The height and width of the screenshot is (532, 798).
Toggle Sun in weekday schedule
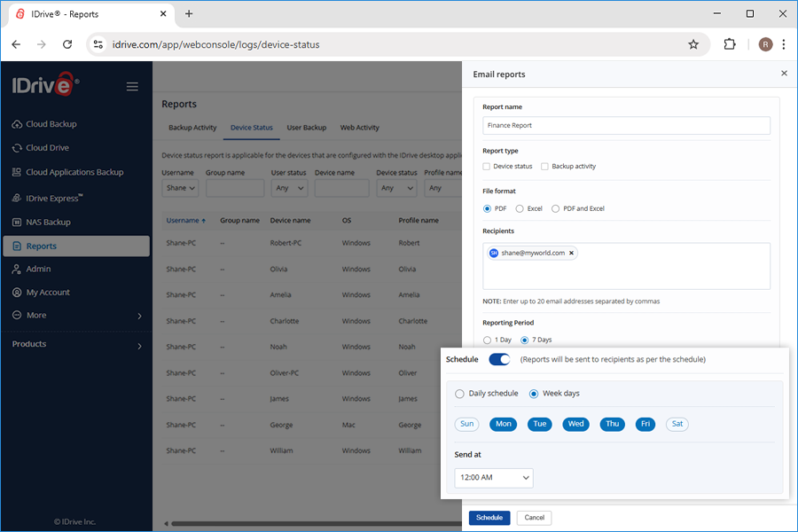466,424
